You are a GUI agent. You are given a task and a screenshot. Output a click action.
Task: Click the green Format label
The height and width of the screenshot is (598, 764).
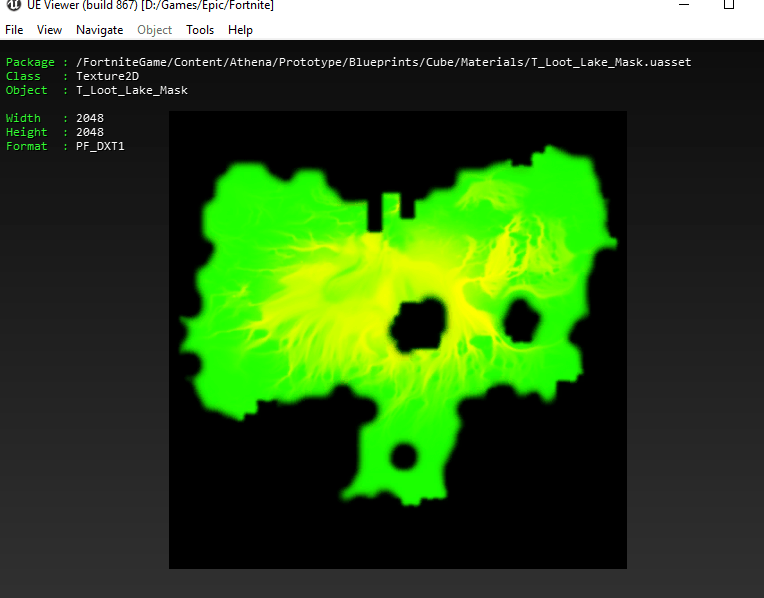click(x=26, y=146)
